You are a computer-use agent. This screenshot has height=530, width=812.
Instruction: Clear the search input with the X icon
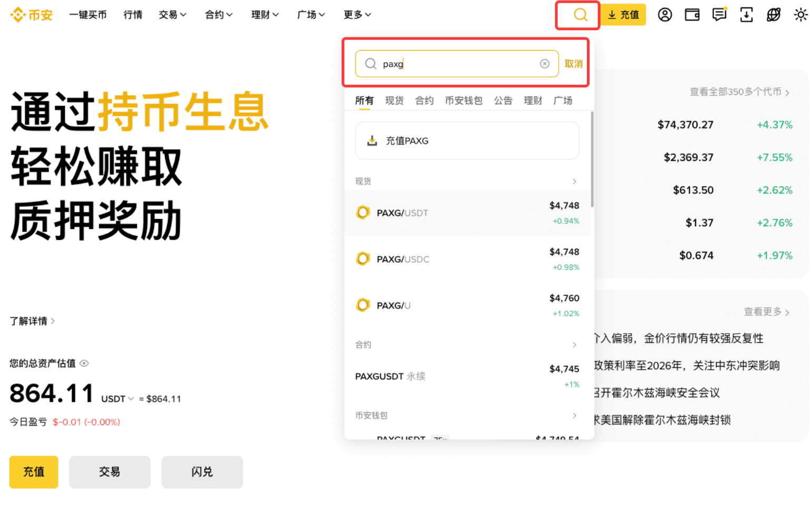click(544, 63)
